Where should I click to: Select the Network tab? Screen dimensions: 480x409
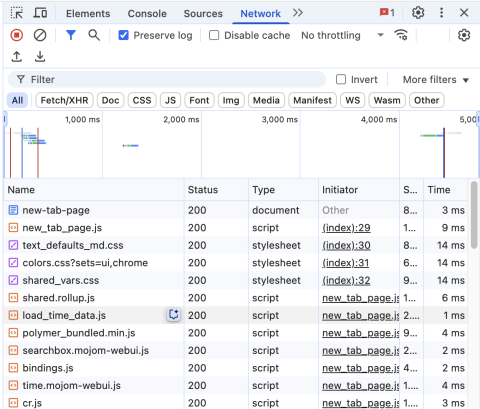click(260, 14)
